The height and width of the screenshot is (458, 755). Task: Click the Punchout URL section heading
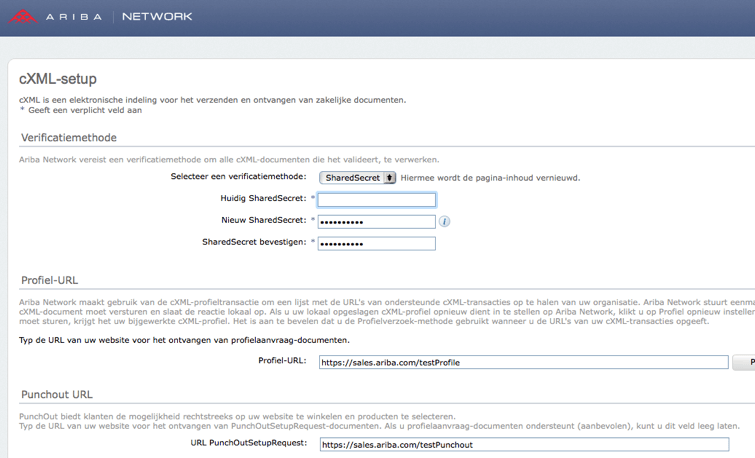pos(57,394)
